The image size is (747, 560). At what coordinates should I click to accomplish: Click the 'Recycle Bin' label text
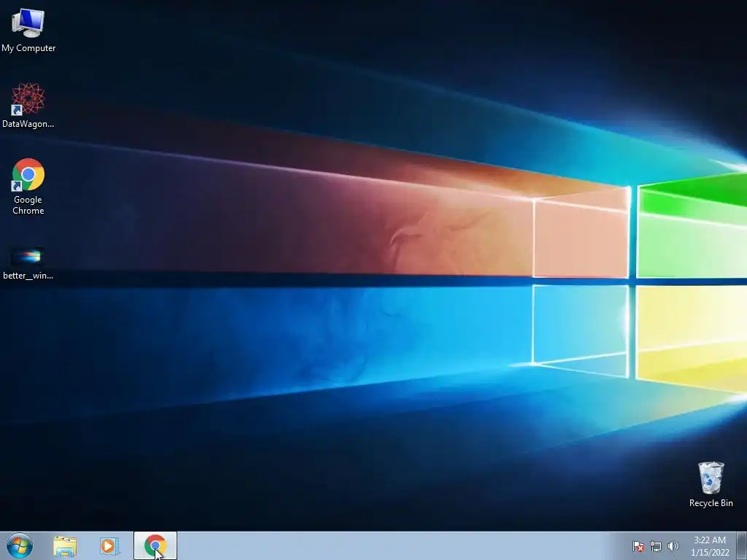coord(711,503)
